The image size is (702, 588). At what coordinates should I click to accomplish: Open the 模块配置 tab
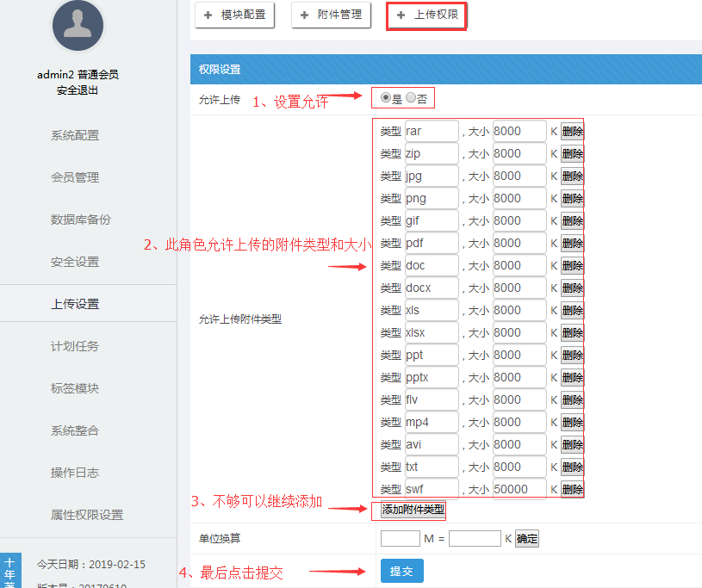tap(234, 15)
